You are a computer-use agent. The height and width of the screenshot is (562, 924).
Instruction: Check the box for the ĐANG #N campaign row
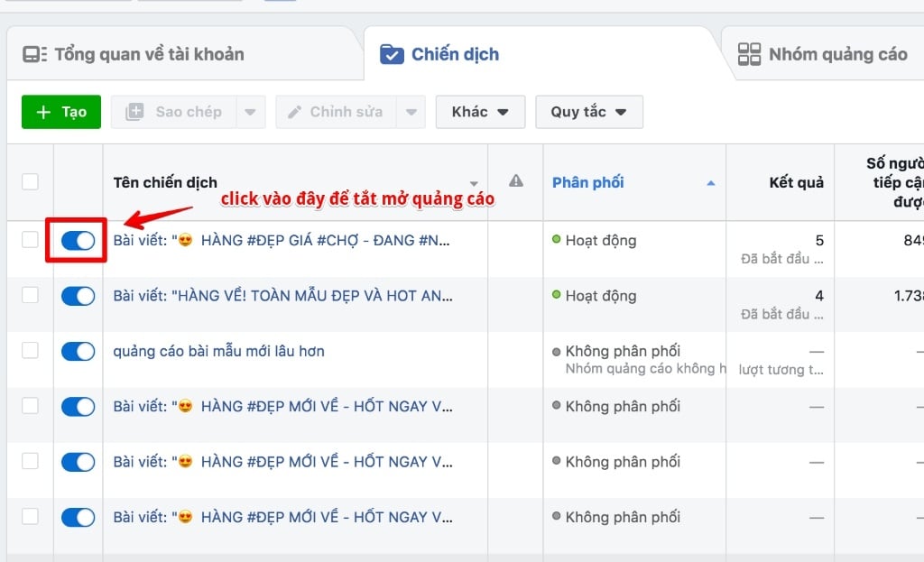coord(30,240)
